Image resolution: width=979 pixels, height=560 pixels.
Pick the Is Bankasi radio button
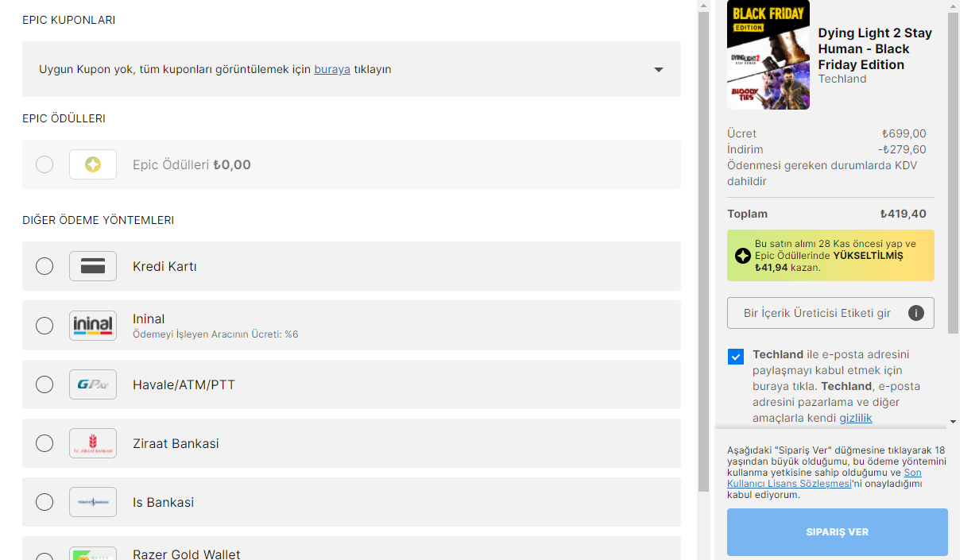(44, 502)
